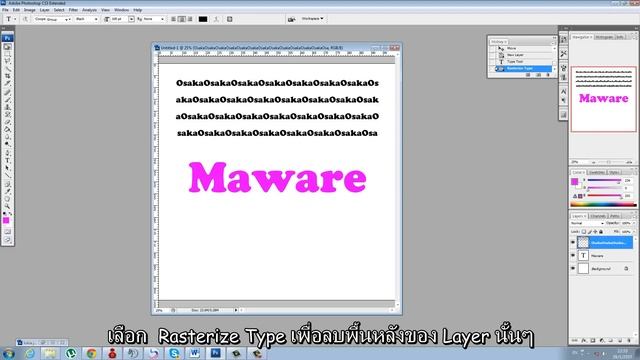The height and width of the screenshot is (360, 640).
Task: Click the Add a layer style fx icon
Action: point(584,340)
